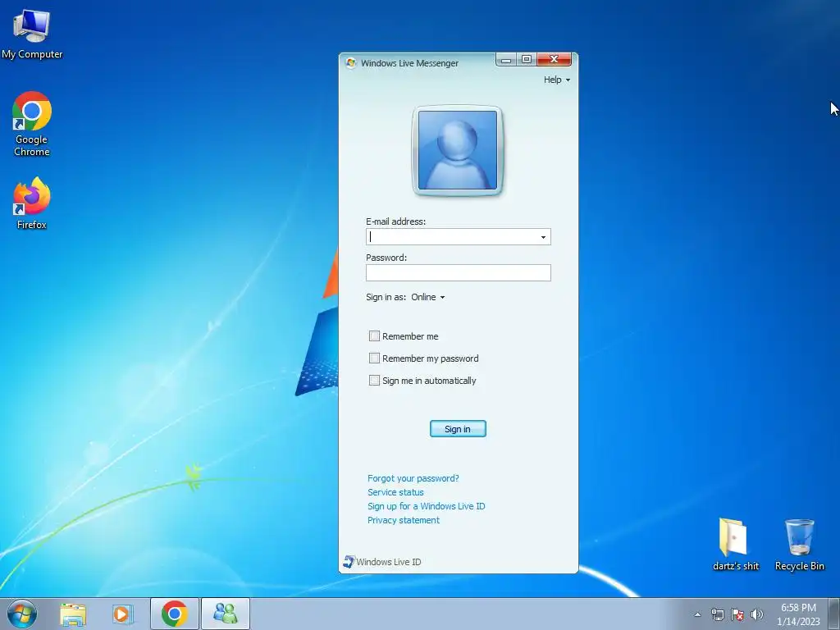Select the Firefox desktop shortcut
This screenshot has width=840, height=630.
32,203
